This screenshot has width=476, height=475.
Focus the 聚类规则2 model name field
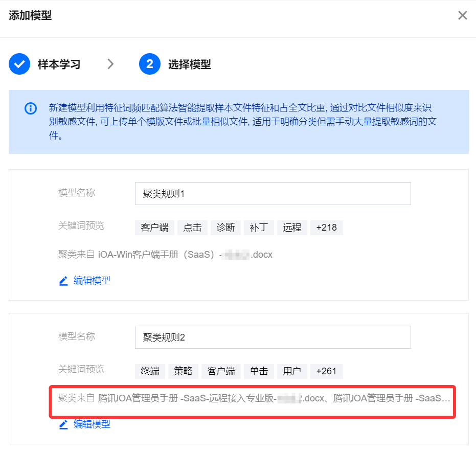273,337
